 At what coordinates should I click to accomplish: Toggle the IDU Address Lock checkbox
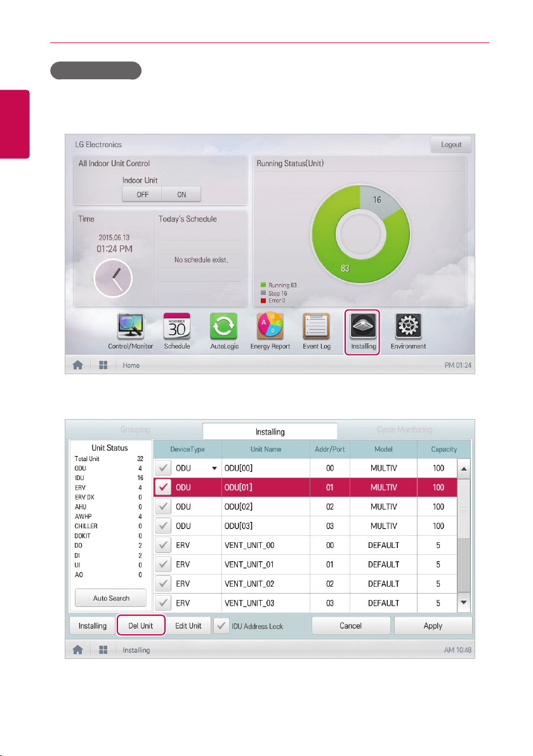[x=221, y=626]
